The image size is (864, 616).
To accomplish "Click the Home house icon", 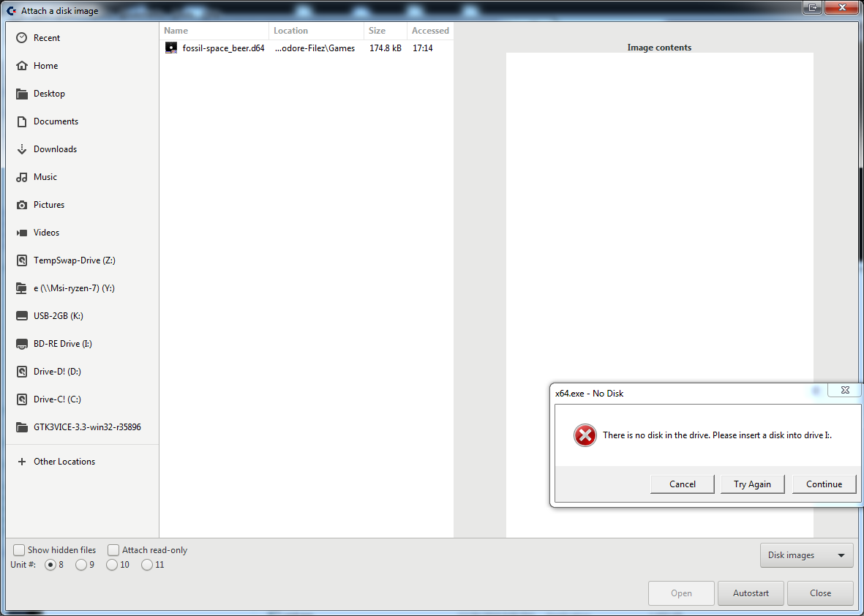I will 22,66.
